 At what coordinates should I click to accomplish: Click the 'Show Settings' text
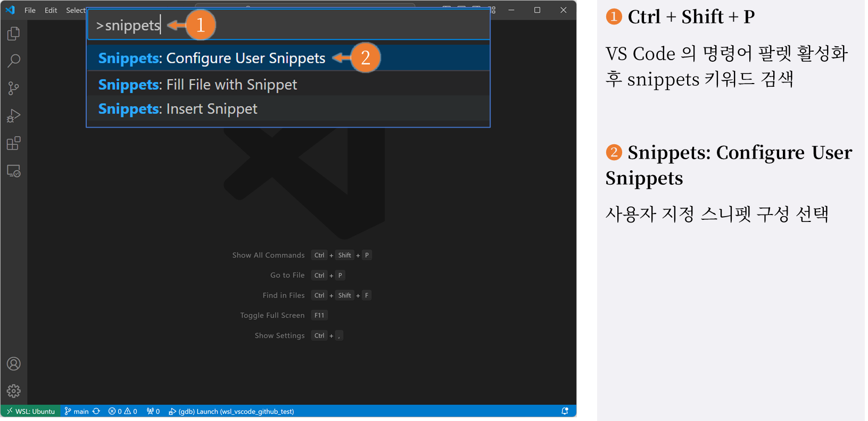pos(280,336)
